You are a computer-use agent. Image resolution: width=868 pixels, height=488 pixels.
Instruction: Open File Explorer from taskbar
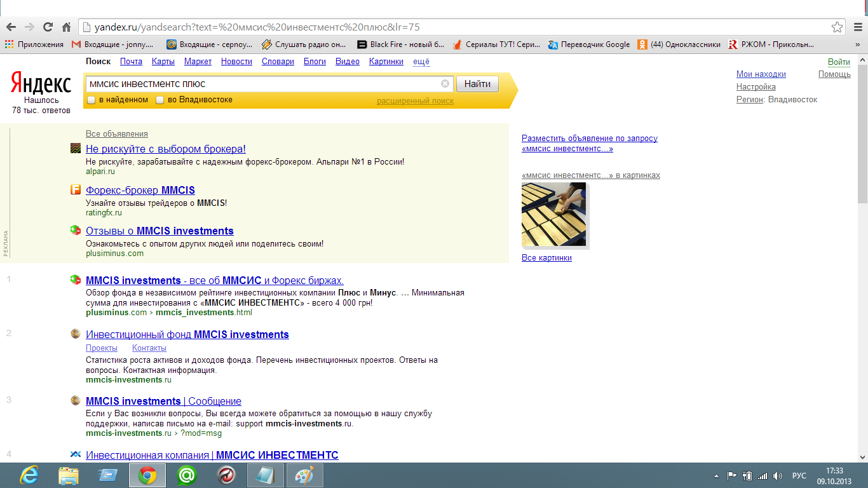coord(69,475)
